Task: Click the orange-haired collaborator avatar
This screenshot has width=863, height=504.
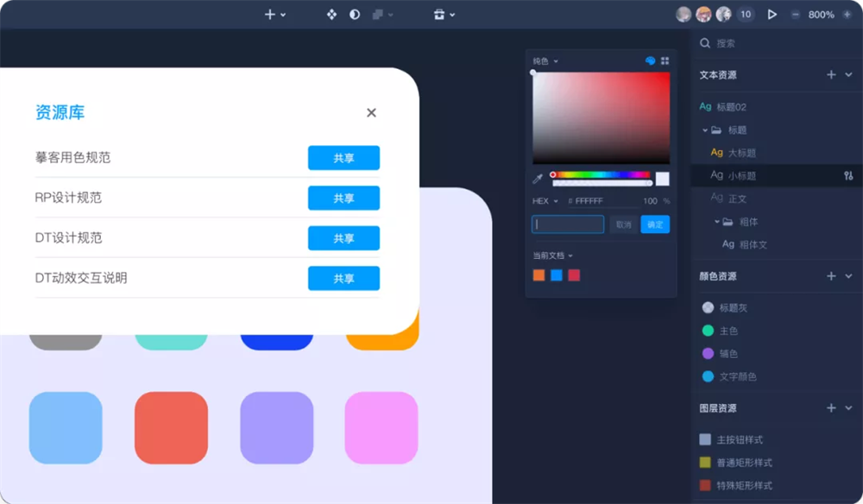Action: (703, 15)
